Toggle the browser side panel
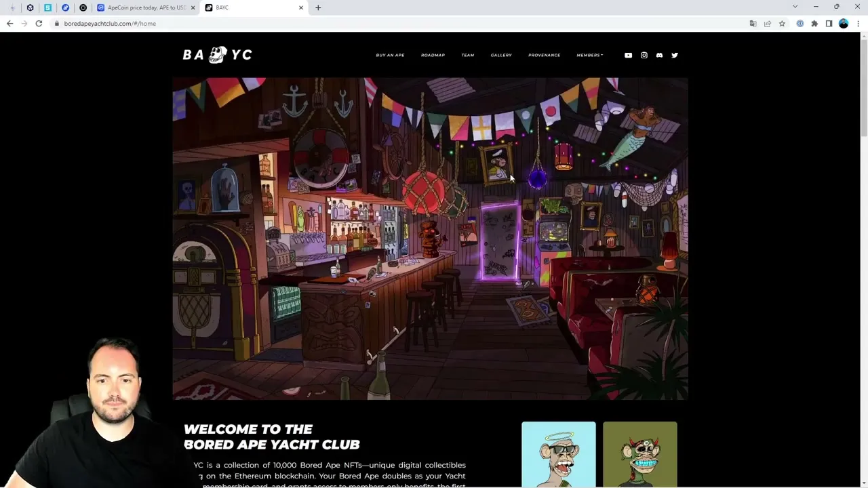Image resolution: width=868 pixels, height=488 pixels. [829, 23]
